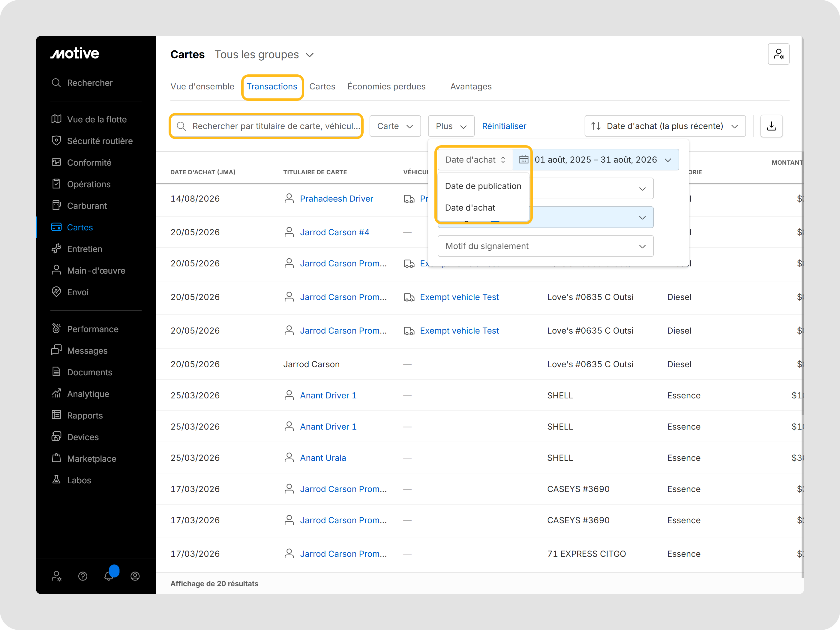Expand the Carte filter dropdown

click(395, 126)
